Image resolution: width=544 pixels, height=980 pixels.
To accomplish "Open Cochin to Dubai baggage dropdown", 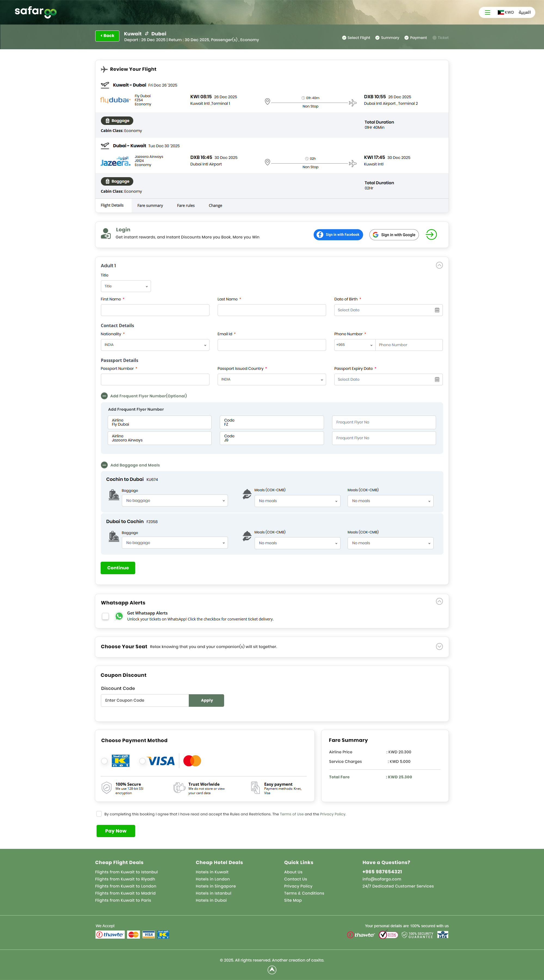I will pos(175,500).
